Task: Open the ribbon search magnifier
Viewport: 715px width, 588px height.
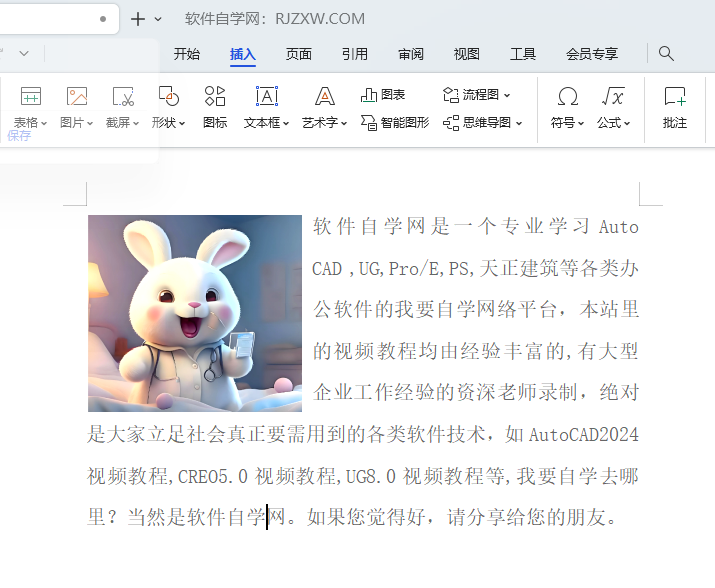Action: click(x=666, y=53)
